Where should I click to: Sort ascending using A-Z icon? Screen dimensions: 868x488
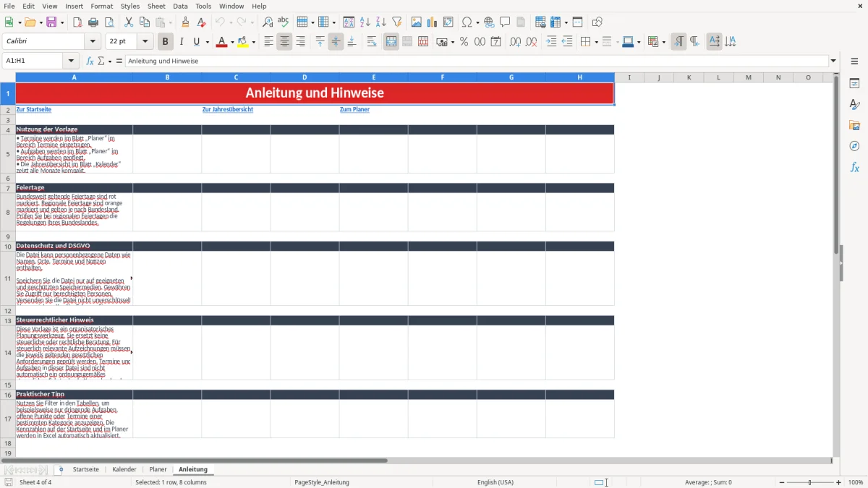point(365,22)
